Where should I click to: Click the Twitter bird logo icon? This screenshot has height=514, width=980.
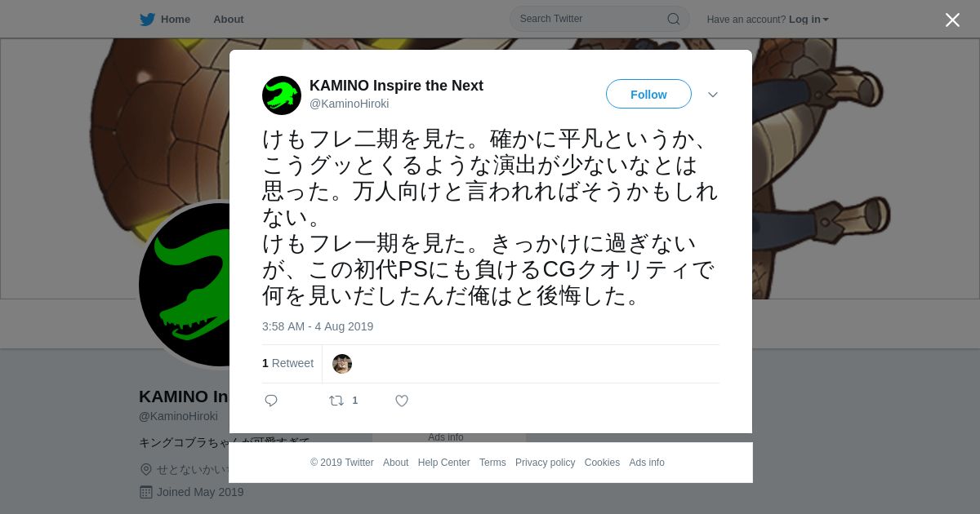pos(147,20)
